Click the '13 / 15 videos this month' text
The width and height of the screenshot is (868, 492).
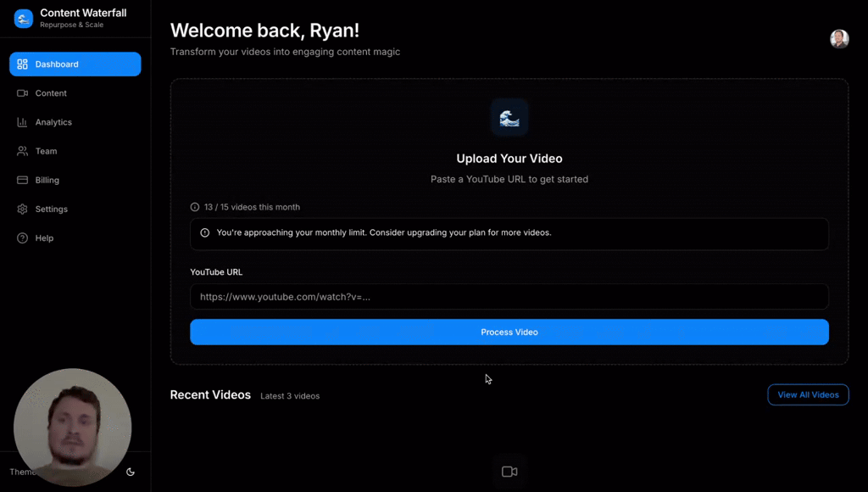click(252, 207)
